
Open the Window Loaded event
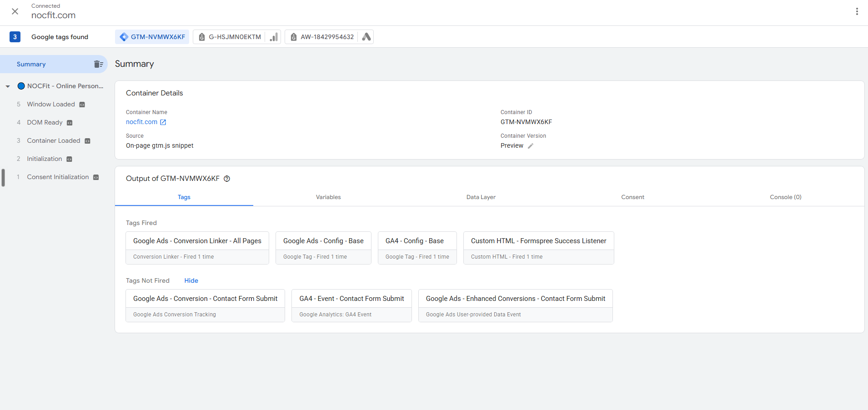click(51, 104)
